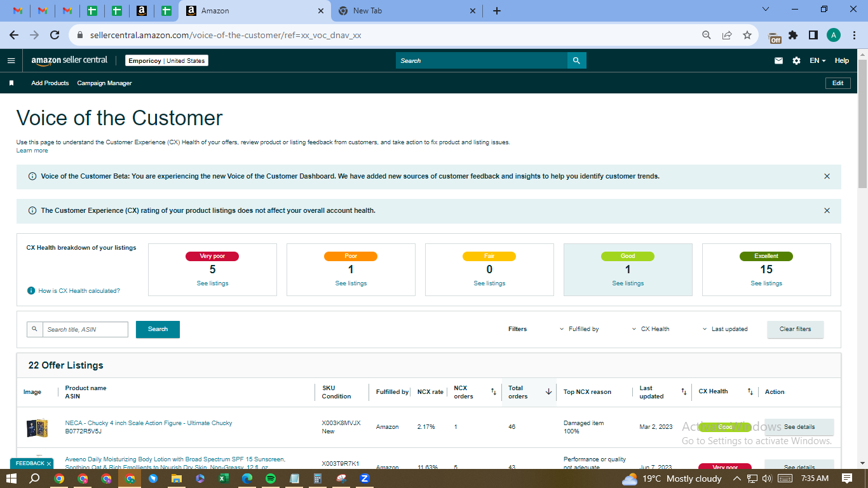Open How is CX Health calculated link
Viewport: 868px width, 488px height.
(x=79, y=290)
